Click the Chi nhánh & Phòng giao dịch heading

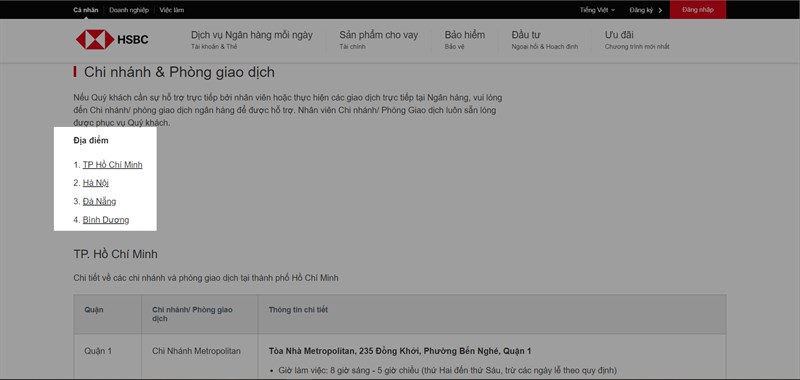pyautogui.click(x=179, y=72)
